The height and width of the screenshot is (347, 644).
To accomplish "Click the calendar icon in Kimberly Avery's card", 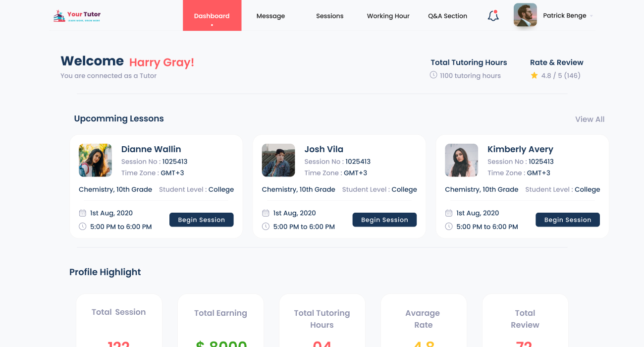I will click(449, 213).
